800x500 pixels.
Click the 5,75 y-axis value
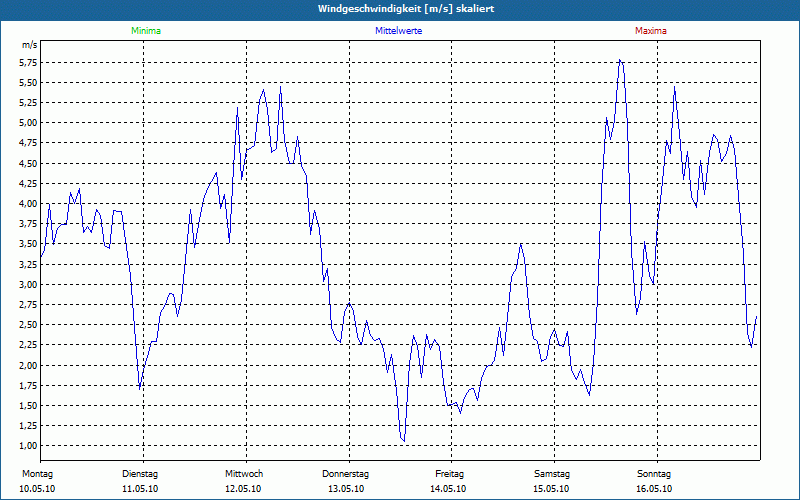point(29,63)
